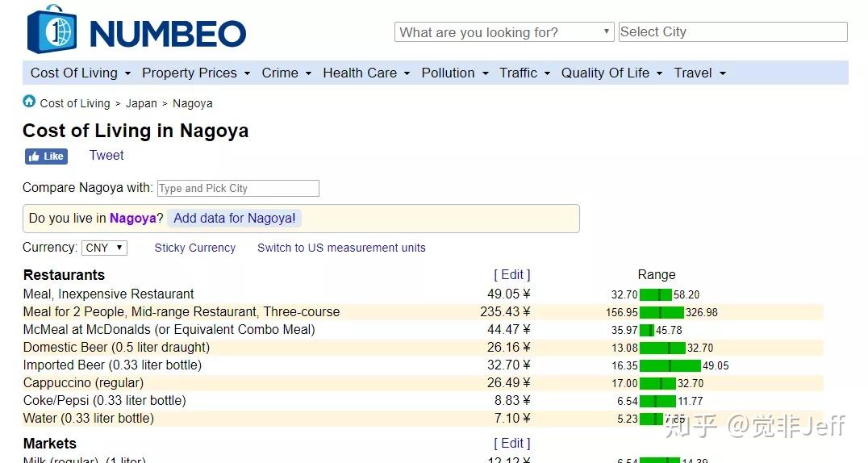Image resolution: width=868 pixels, height=463 pixels.
Task: Click the Tweet link
Action: pos(106,156)
